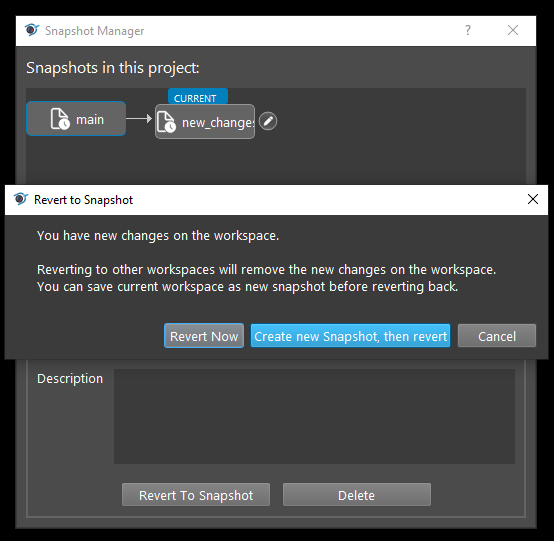Screen dimensions: 554x541
Task: Close the Snapshot Manager window
Action: coord(513,30)
